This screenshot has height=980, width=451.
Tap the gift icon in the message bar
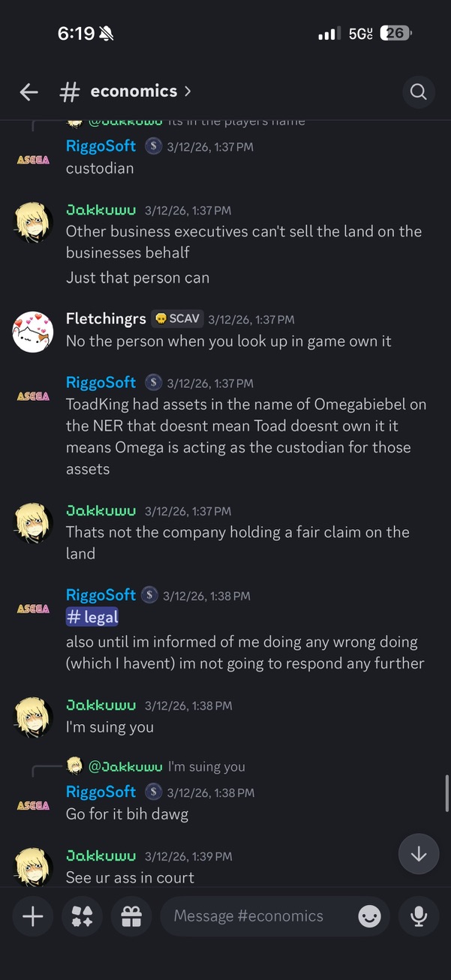pos(131,915)
